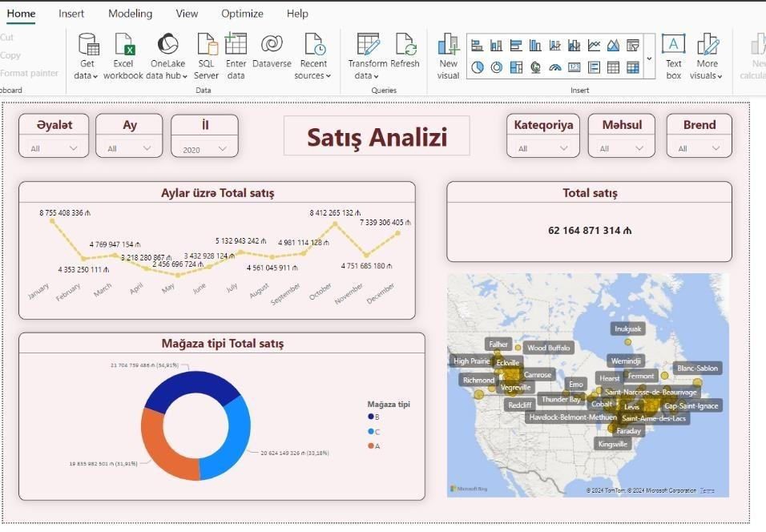Click the Format painter button

tap(30, 73)
